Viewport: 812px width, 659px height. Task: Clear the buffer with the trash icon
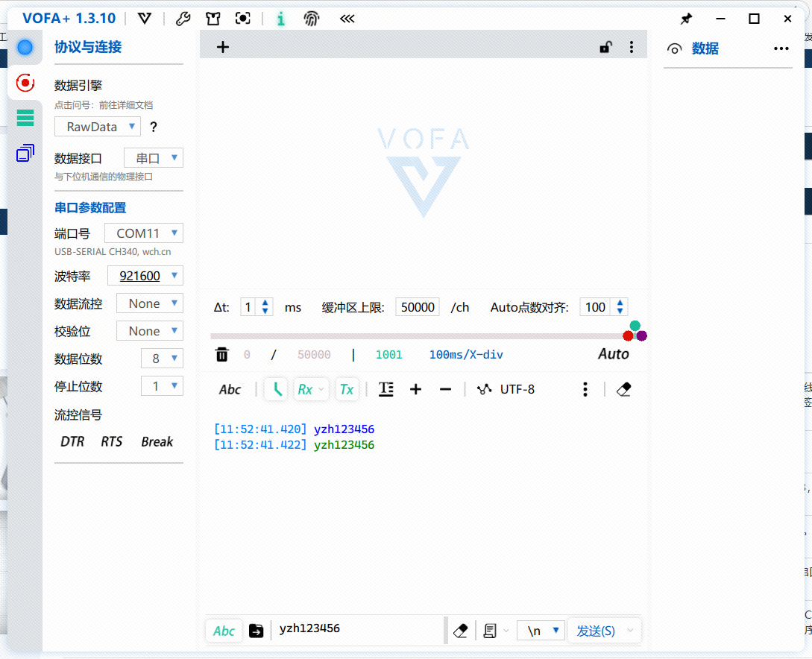tap(221, 354)
